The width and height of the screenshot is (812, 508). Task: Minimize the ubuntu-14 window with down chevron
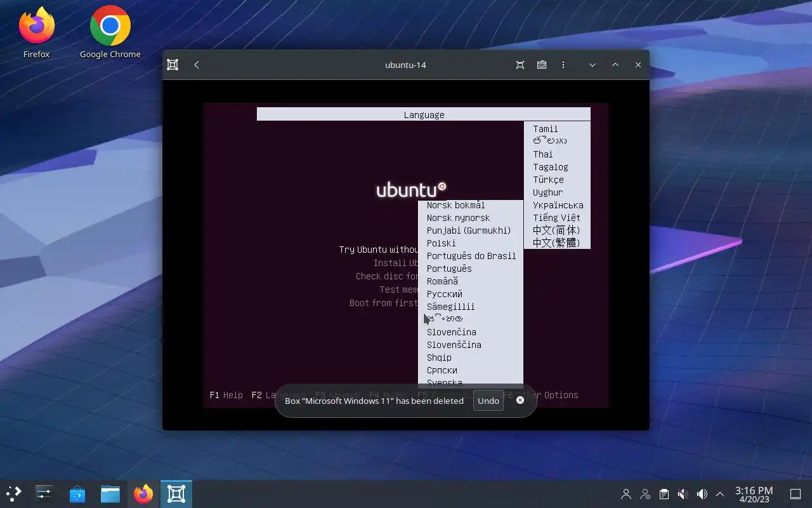click(593, 65)
